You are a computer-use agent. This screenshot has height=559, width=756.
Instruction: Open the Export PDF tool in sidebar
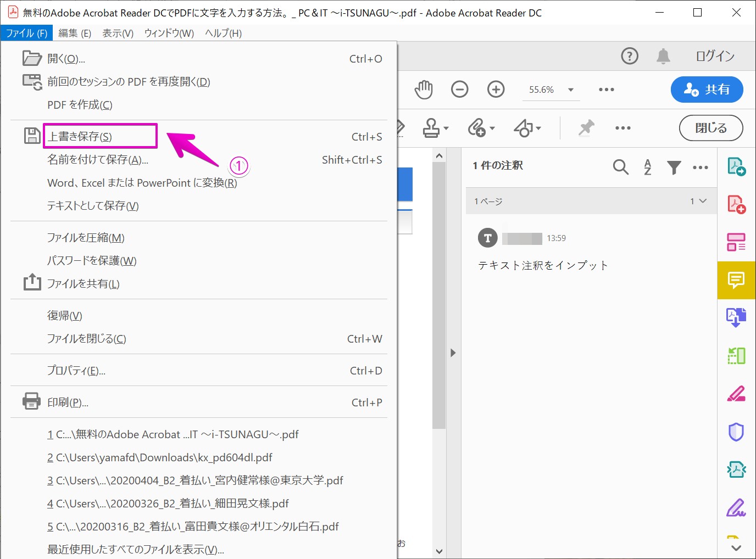pyautogui.click(x=736, y=166)
